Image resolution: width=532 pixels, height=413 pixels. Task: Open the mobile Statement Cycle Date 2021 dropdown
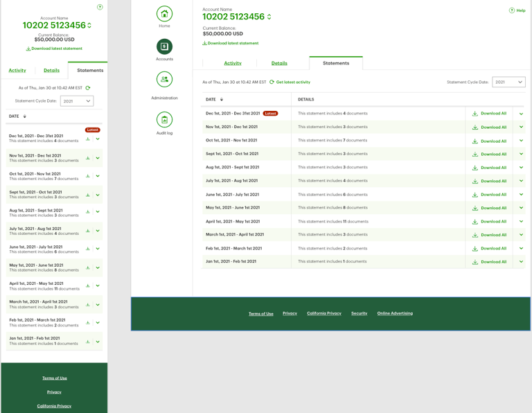pyautogui.click(x=77, y=100)
